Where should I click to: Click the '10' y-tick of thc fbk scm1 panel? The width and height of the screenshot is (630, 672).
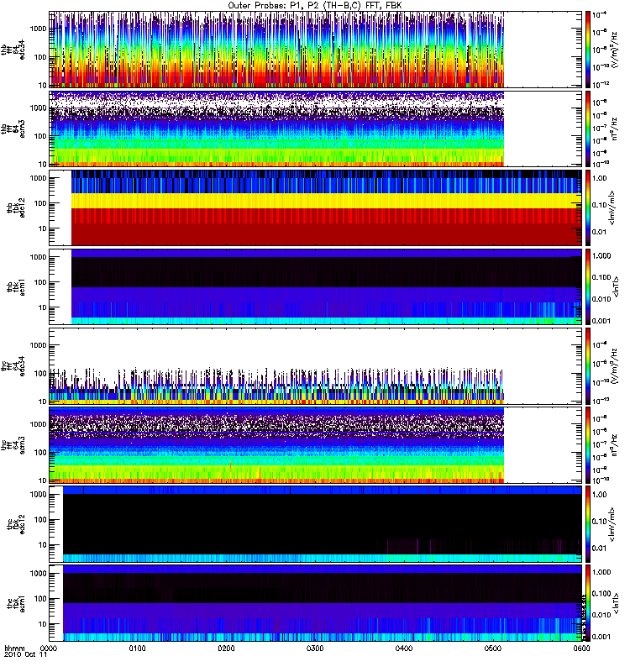(43, 624)
